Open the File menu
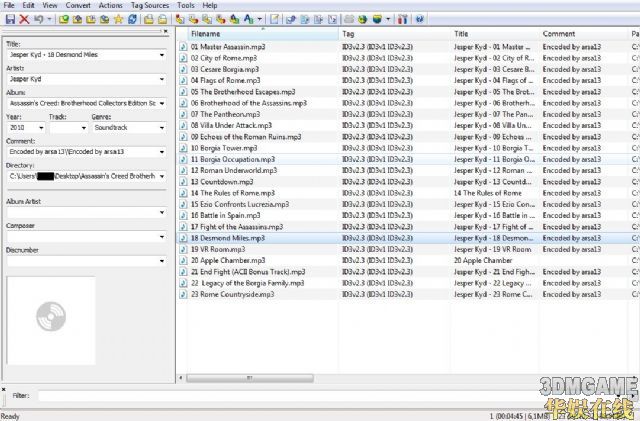The image size is (640, 421). coord(9,5)
